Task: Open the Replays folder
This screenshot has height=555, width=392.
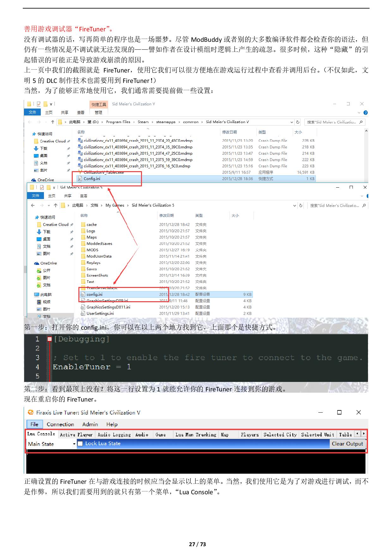Action: click(93, 263)
